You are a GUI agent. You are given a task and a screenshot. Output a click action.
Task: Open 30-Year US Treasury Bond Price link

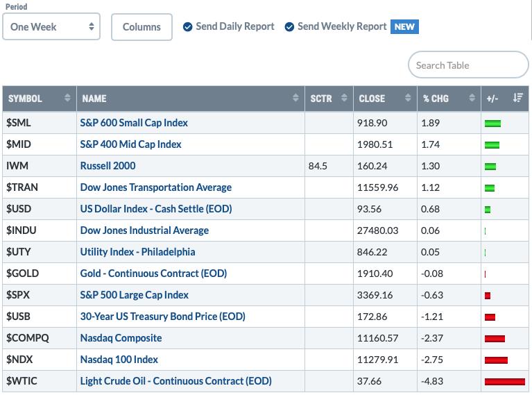[x=162, y=317]
